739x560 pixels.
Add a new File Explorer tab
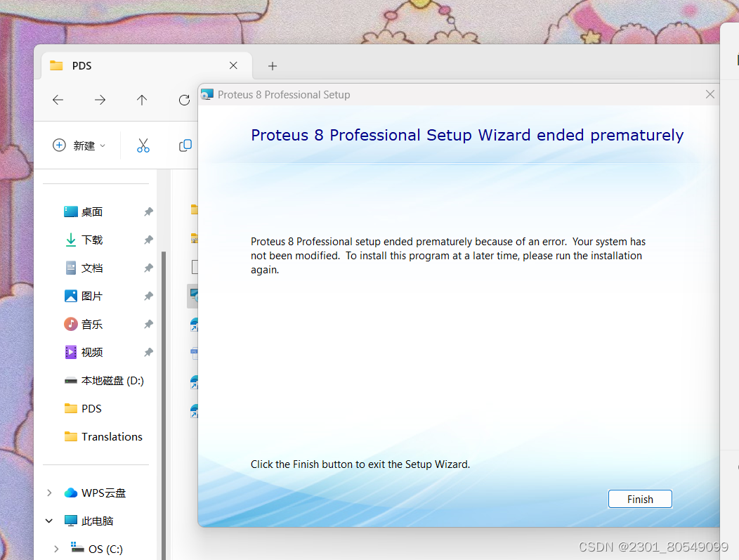coord(273,66)
